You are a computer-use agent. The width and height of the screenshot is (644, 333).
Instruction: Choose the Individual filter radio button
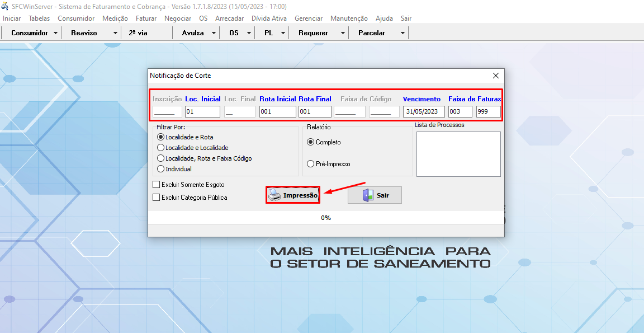pos(161,169)
